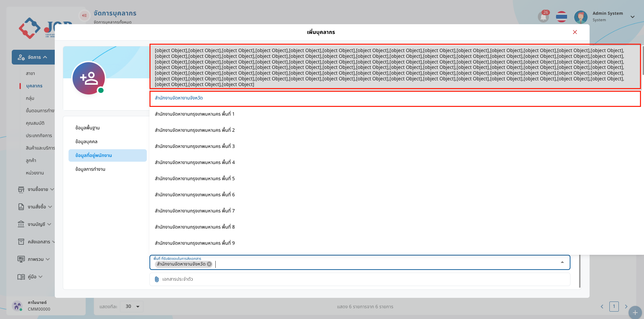Open the Admin System profile avatar
The image size is (644, 319).
click(581, 16)
